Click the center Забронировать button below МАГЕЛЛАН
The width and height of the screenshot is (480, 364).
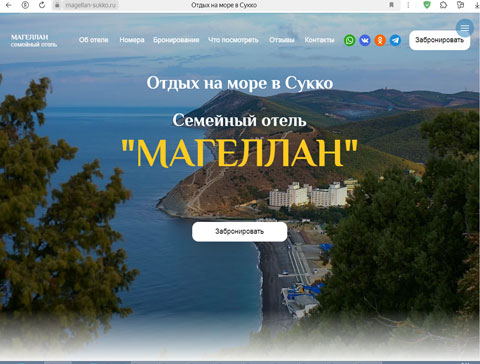pos(239,231)
